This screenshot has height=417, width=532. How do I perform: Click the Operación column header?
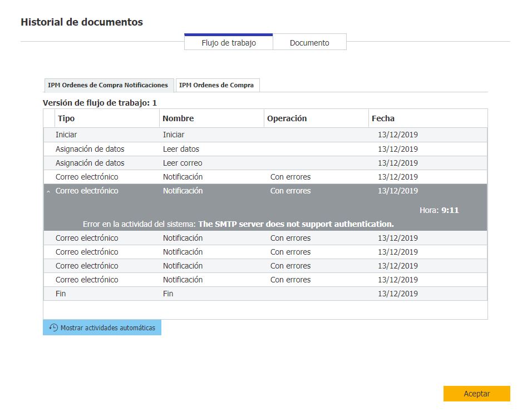(287, 118)
